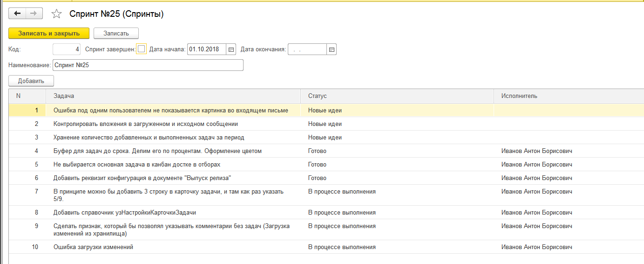Focus the Дата начала field
Screen dimensions: 644x264
pyautogui.click(x=207, y=49)
